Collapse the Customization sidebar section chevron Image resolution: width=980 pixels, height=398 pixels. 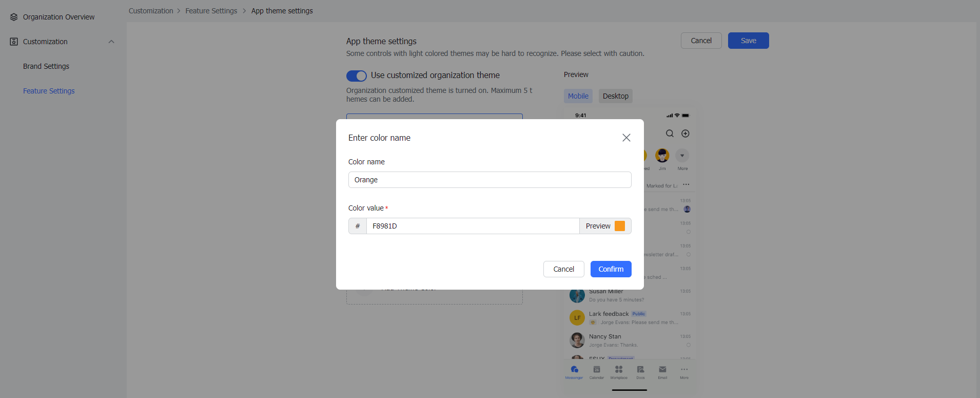tap(111, 42)
